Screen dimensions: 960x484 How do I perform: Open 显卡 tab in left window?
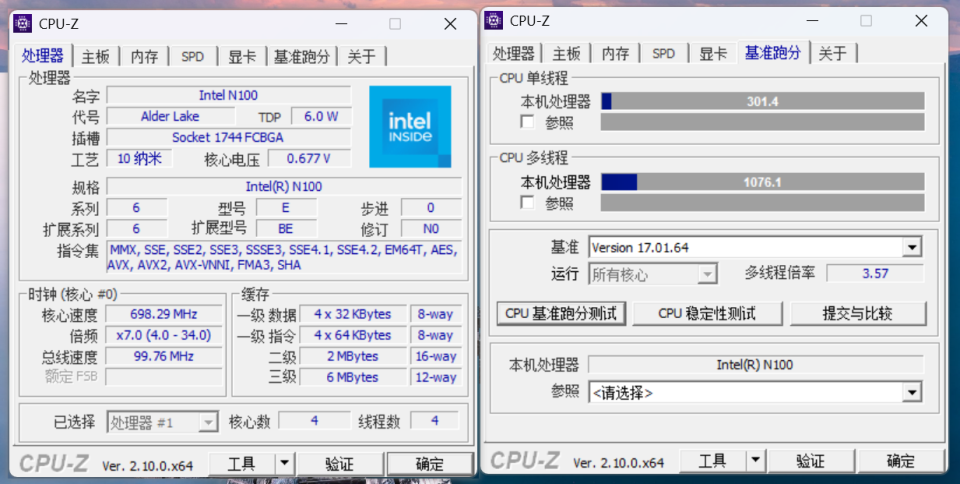click(242, 57)
